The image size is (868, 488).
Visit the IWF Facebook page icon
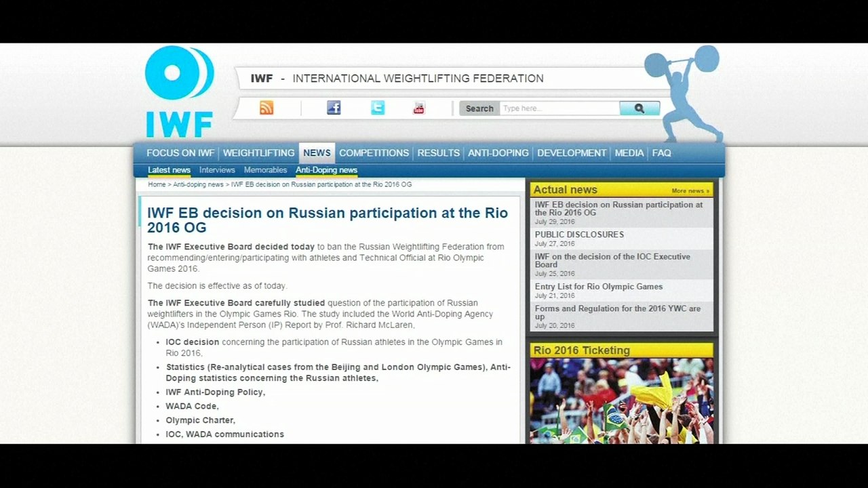(x=334, y=108)
